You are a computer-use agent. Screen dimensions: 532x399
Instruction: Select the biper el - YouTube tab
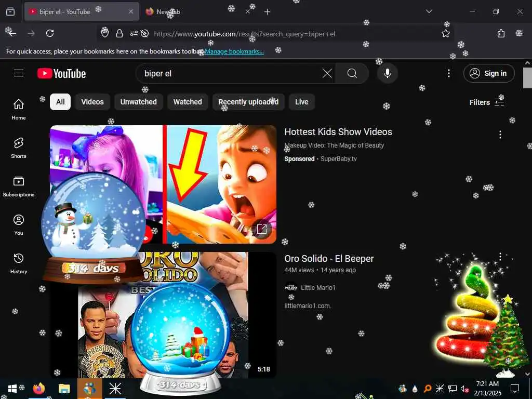coord(82,11)
